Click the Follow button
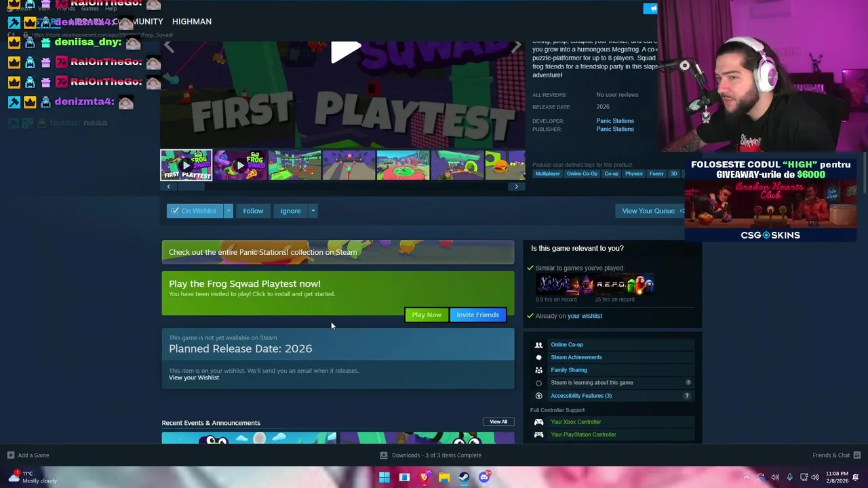 coord(253,211)
